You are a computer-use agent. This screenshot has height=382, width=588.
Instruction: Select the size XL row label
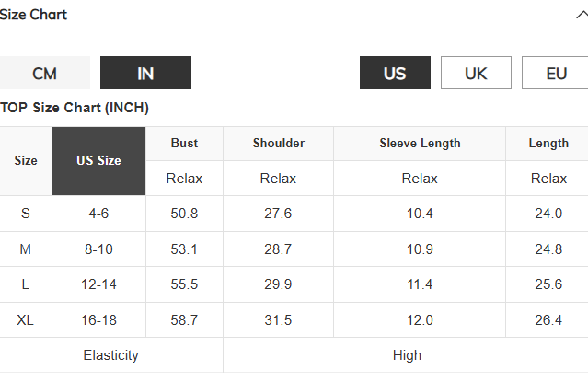[x=26, y=320]
